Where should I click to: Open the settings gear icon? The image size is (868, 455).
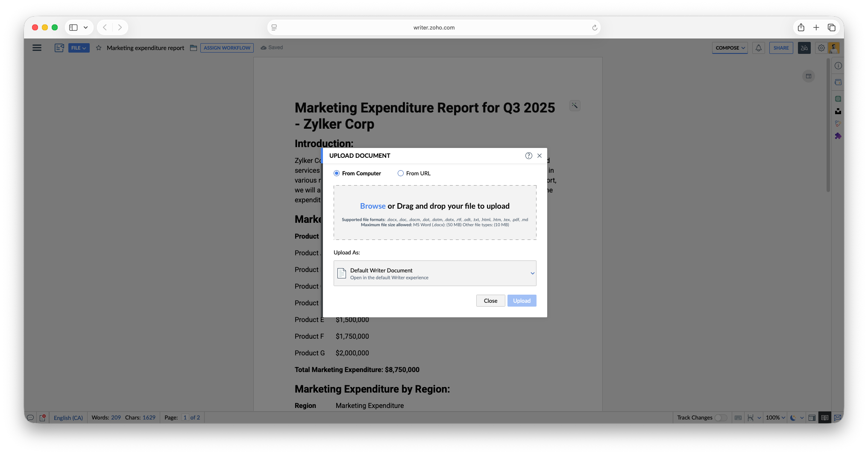point(821,48)
